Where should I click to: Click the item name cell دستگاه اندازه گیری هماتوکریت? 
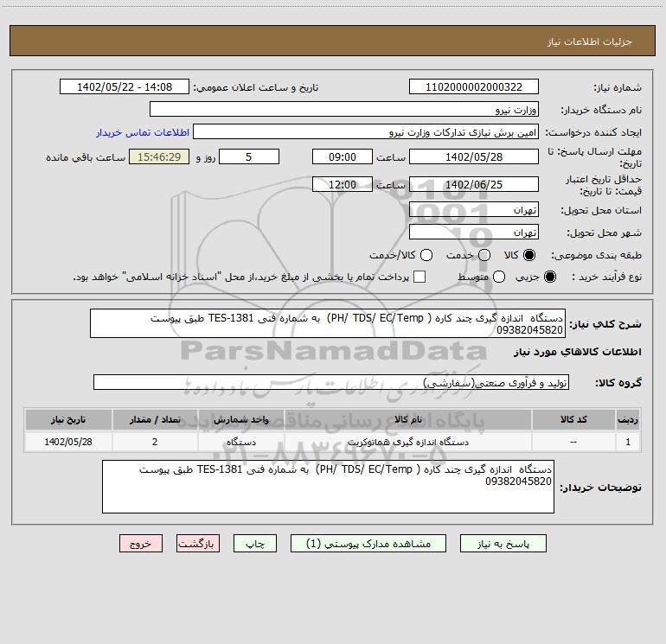point(407,442)
